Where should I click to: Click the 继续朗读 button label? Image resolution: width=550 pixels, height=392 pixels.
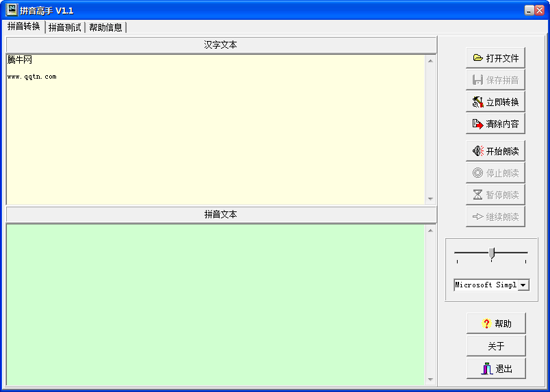502,217
